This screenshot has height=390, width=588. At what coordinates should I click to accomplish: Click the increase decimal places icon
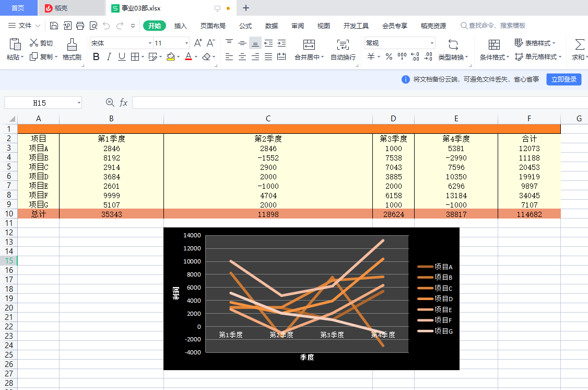coord(415,56)
